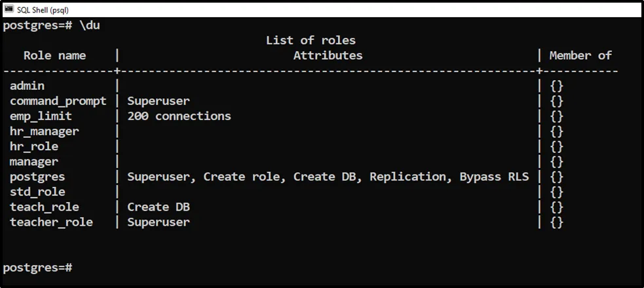Select the teacher_role role name

tap(51, 222)
